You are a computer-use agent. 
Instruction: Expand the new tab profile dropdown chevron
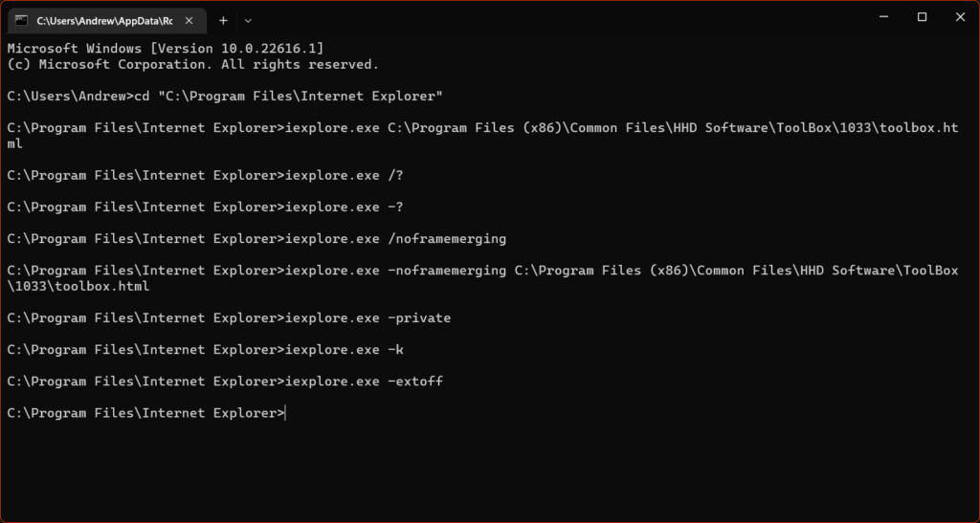pos(248,21)
